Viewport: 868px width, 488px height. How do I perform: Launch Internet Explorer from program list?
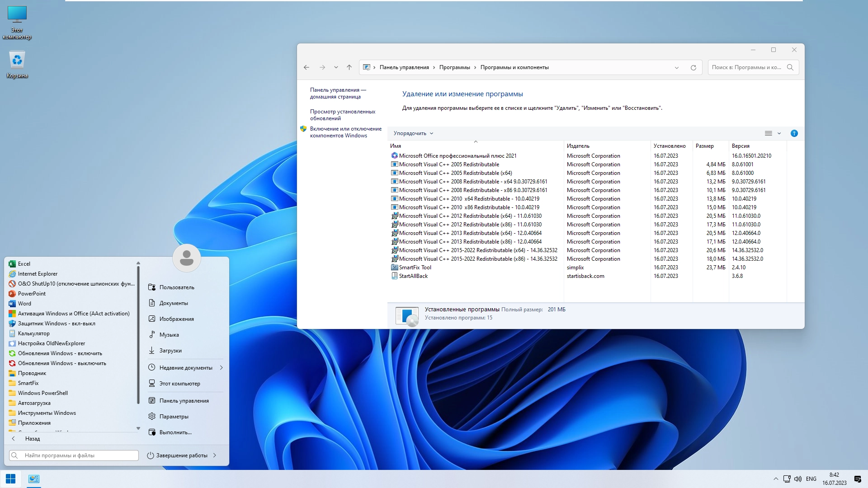coord(38,274)
